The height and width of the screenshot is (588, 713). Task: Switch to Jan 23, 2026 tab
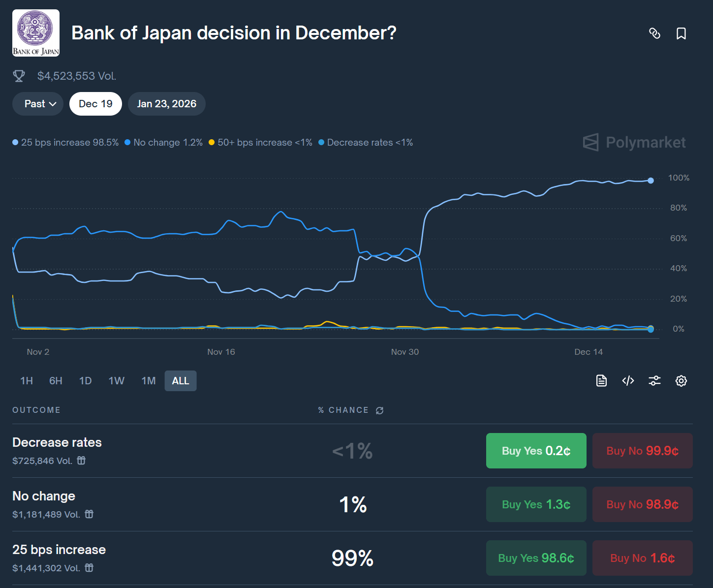166,104
